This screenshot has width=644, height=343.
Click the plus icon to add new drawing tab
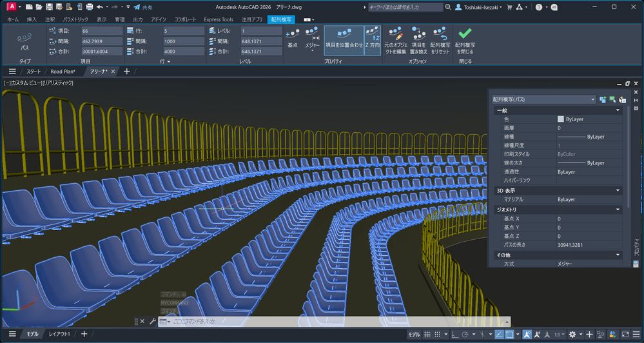point(126,72)
